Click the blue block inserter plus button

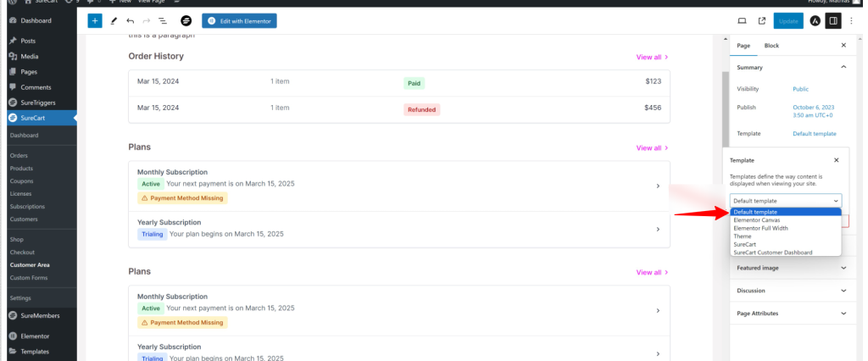click(95, 20)
